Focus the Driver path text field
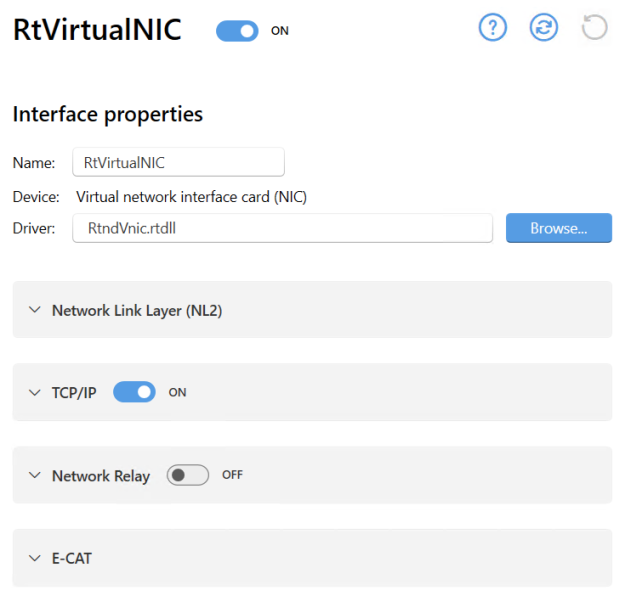The height and width of the screenshot is (607, 625). click(x=282, y=228)
